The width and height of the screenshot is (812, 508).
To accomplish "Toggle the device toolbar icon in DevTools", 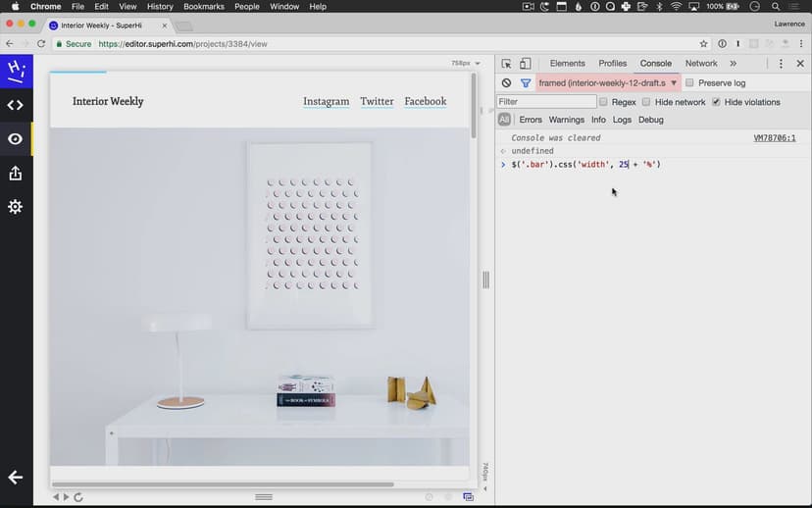I will (525, 64).
